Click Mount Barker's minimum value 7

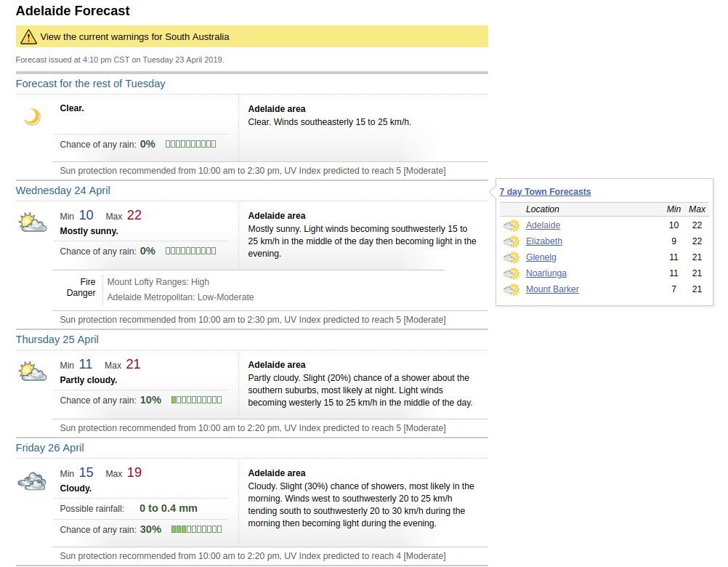click(x=674, y=289)
